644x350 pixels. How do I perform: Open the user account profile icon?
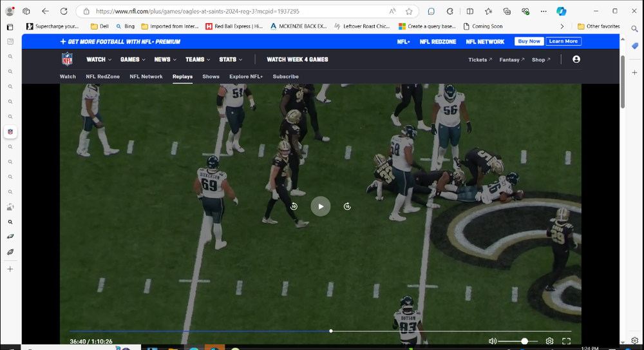pyautogui.click(x=576, y=59)
